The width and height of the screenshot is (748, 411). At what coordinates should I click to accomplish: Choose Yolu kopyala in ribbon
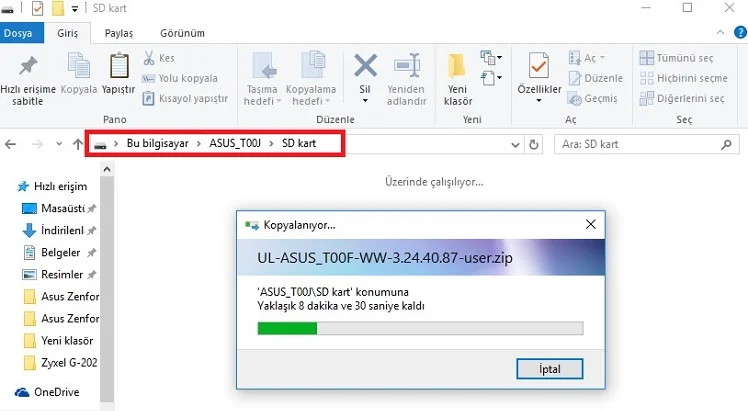click(x=180, y=78)
